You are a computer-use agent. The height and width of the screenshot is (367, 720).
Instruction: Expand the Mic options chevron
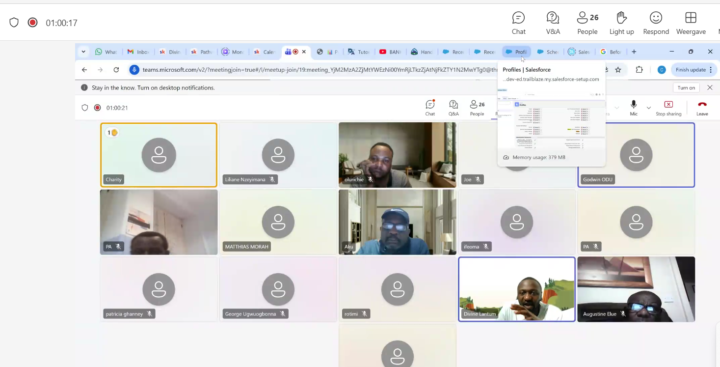[x=648, y=108]
